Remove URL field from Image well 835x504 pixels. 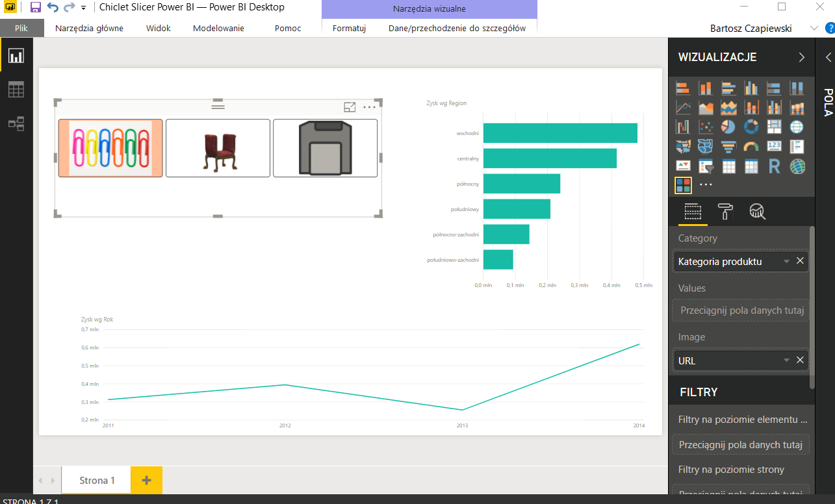tap(801, 360)
